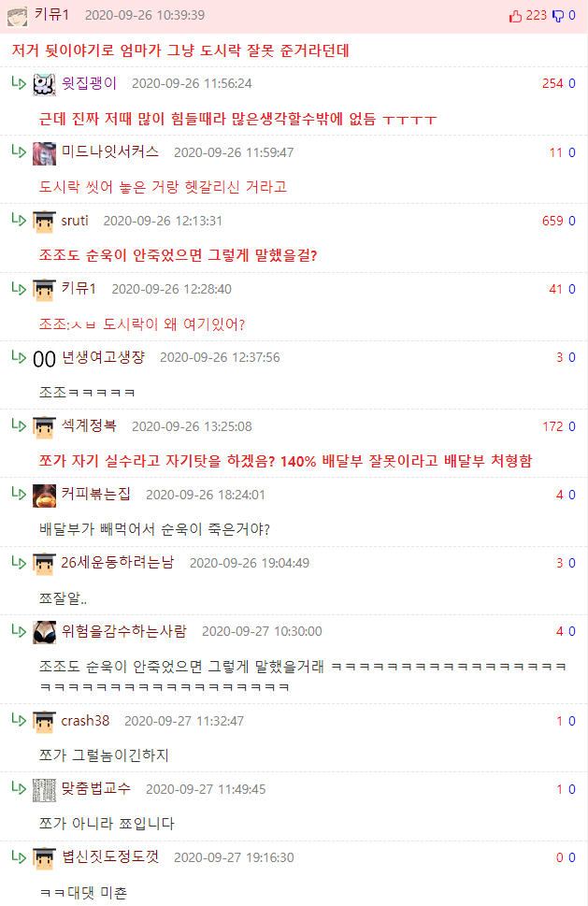Select the username crash38
The height and width of the screenshot is (906, 588).
pyautogui.click(x=85, y=721)
